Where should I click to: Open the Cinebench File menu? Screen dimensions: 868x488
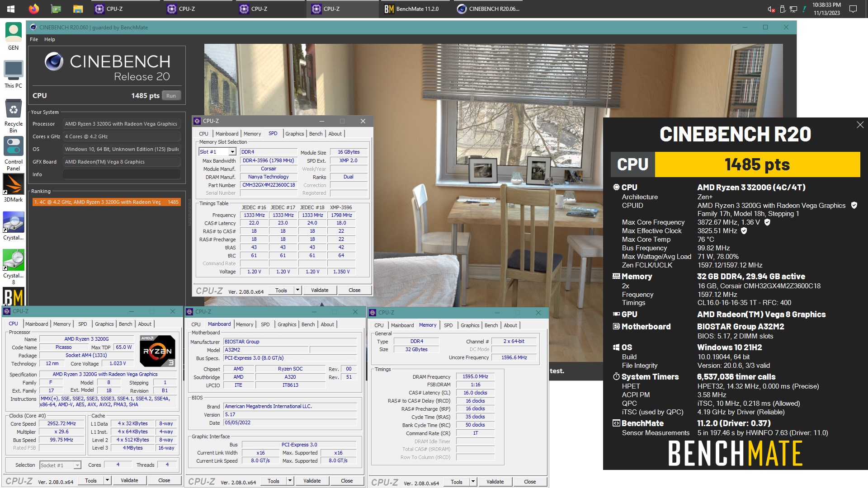point(34,39)
